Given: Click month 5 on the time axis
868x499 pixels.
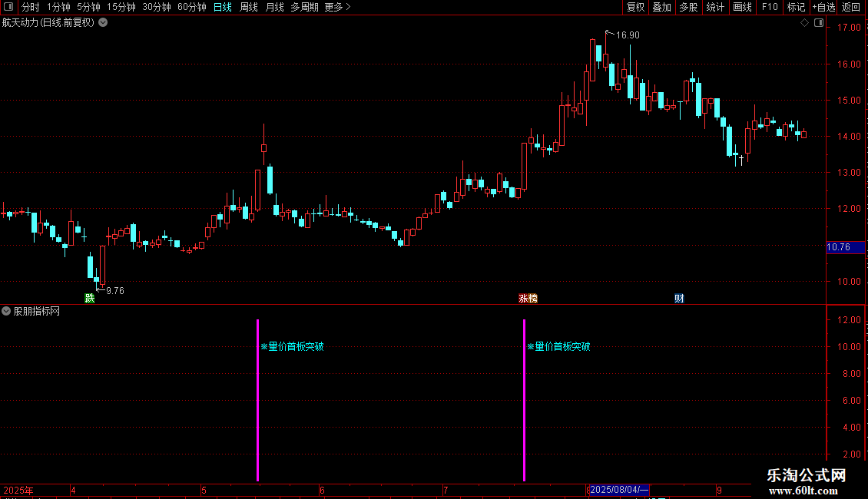Looking at the screenshot, I should click(x=204, y=491).
